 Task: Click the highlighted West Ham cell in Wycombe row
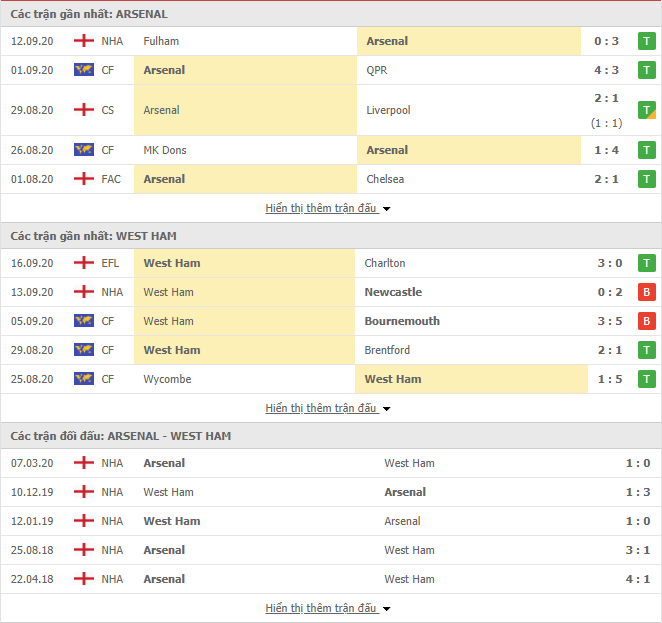pyautogui.click(x=471, y=379)
